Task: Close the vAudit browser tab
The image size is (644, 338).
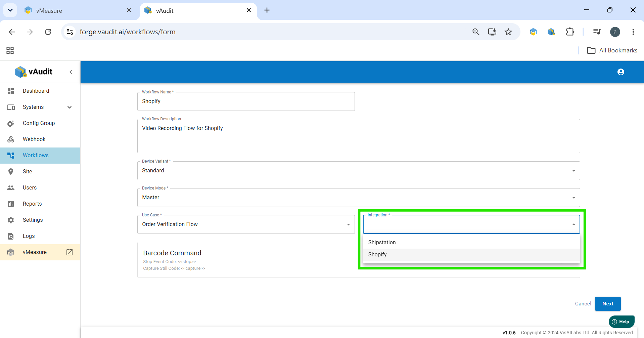Action: [x=249, y=10]
